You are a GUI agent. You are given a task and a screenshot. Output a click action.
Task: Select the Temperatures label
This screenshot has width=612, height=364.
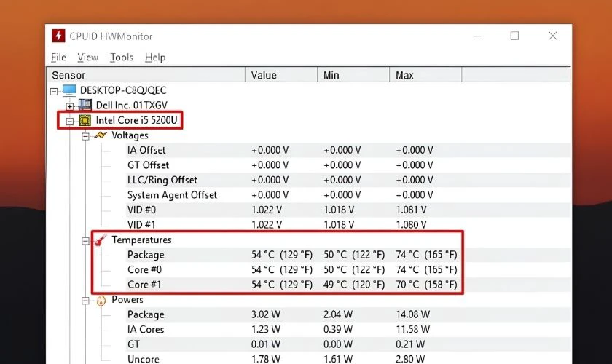[x=141, y=240]
